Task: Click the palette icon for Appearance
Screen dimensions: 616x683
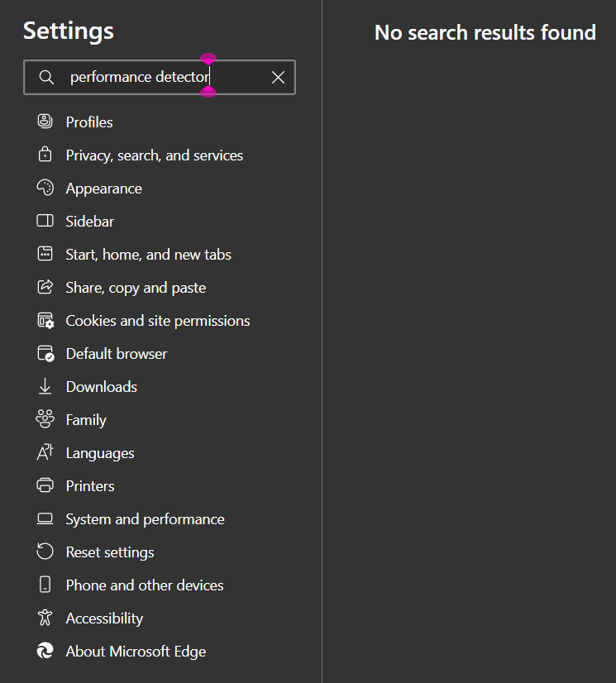Action: (x=45, y=188)
